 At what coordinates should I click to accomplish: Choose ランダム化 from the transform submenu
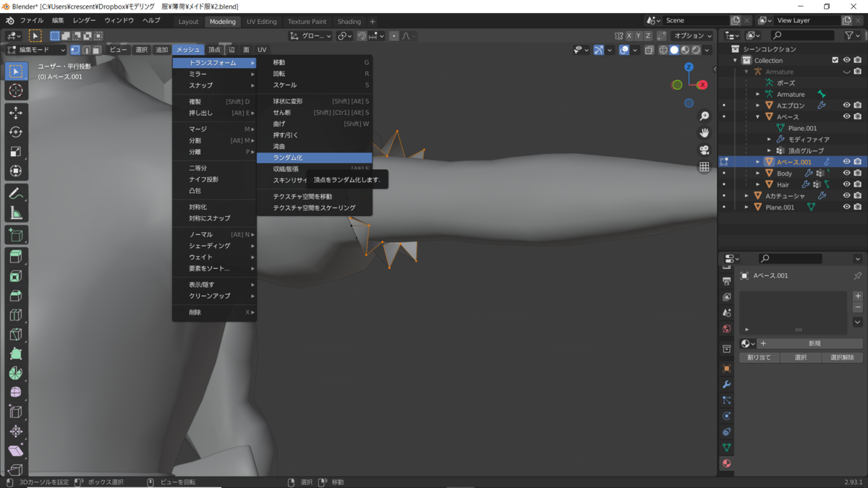coord(315,158)
